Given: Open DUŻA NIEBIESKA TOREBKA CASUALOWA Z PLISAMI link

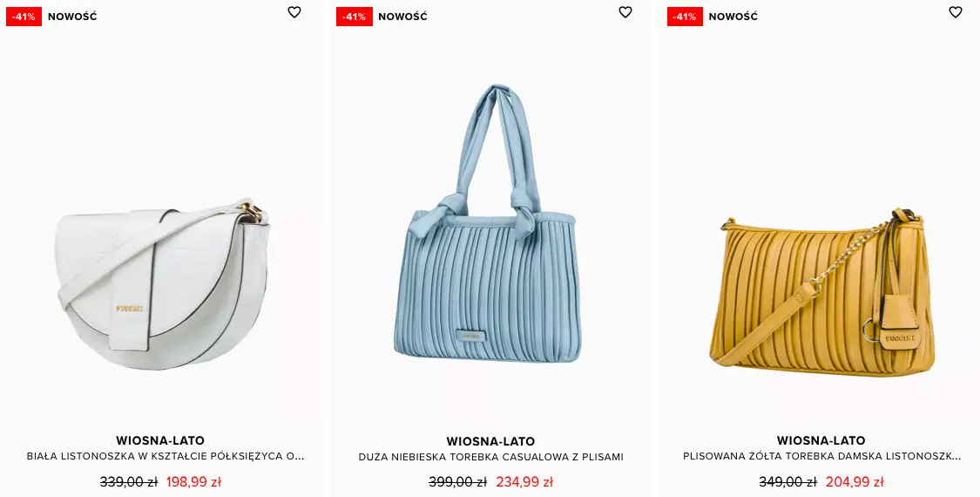Looking at the screenshot, I should [x=490, y=457].
